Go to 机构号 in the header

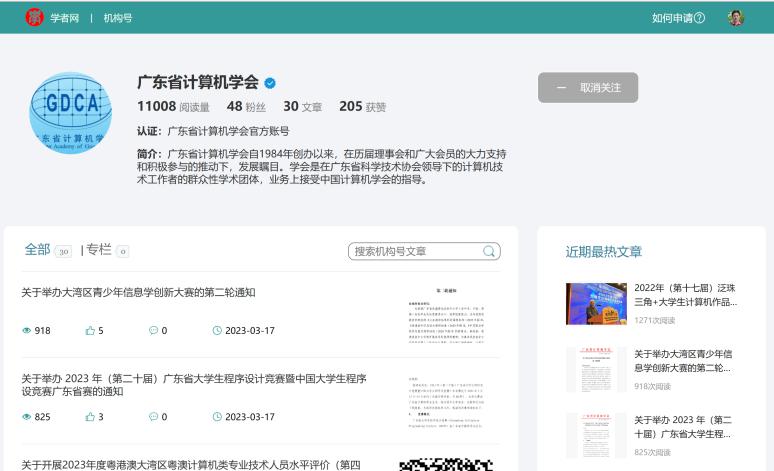(x=118, y=18)
